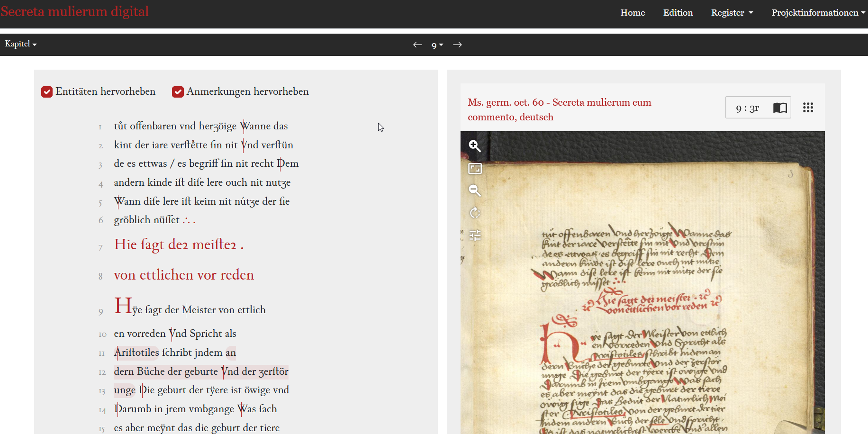868x434 pixels.
Task: Select the zoom-out magnifier tool
Action: click(475, 190)
